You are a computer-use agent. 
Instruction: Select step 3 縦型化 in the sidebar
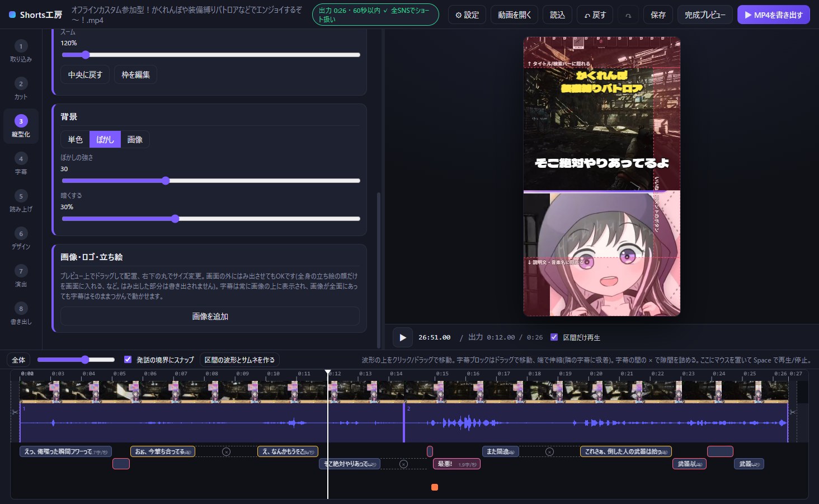coord(21,126)
